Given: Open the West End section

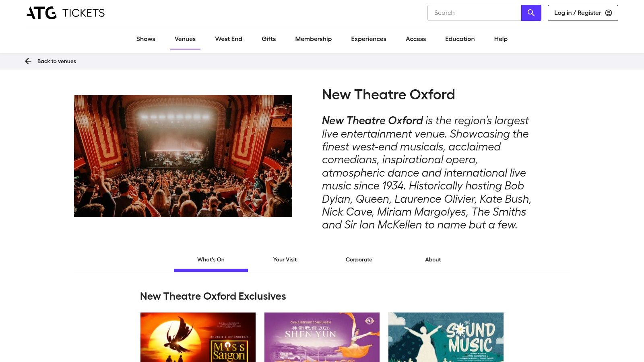Looking at the screenshot, I should click(229, 39).
